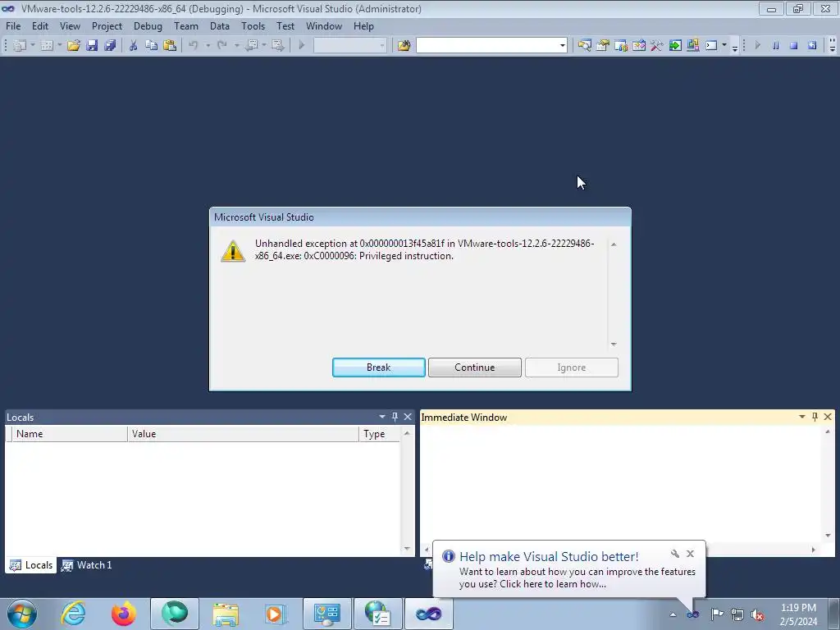
Task: Click the New Project toolbar icon
Action: tap(19, 46)
